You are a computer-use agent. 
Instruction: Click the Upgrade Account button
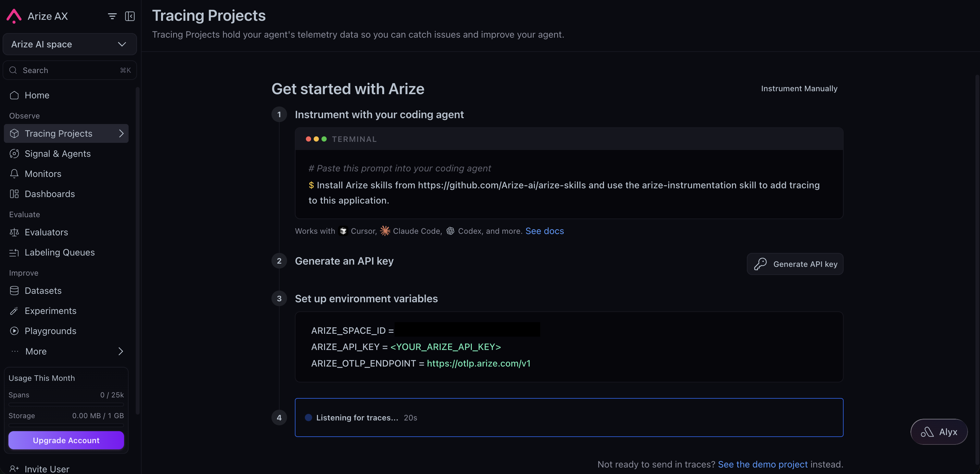[x=66, y=441]
